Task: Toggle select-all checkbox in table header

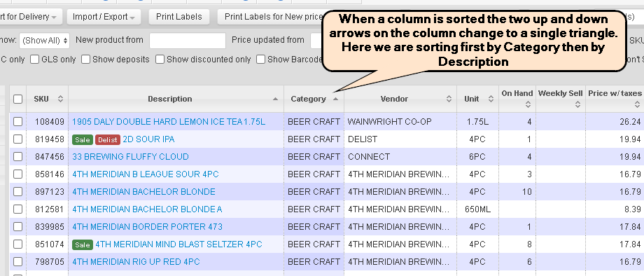Action: (17, 99)
